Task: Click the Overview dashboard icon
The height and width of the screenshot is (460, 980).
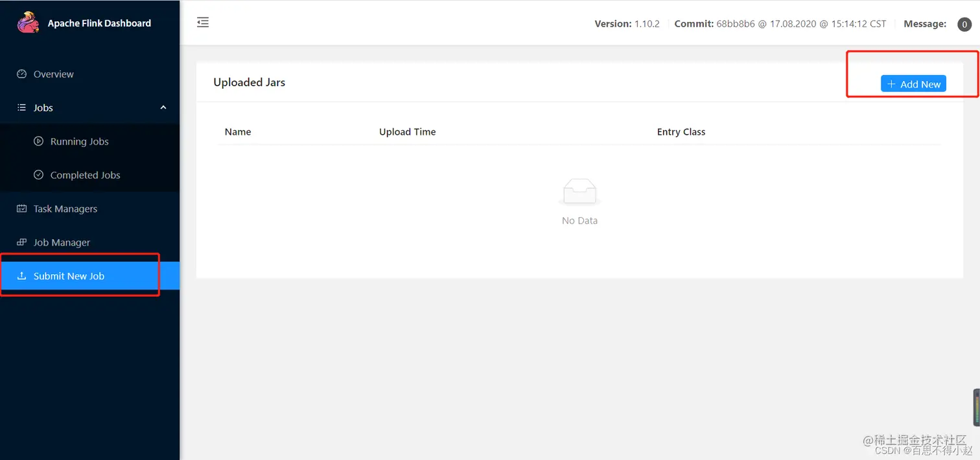Action: pos(21,74)
